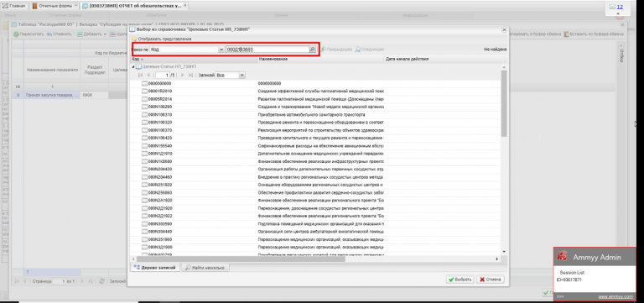
Task: Click 'Вставить из буфера обмена' in background window
Action: (x=595, y=34)
